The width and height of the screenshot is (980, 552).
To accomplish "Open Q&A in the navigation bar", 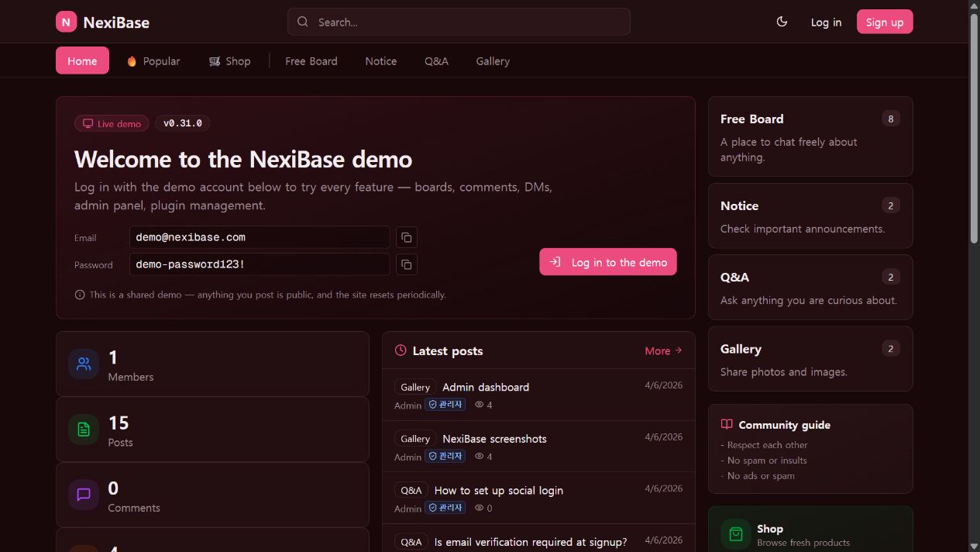I will [436, 61].
